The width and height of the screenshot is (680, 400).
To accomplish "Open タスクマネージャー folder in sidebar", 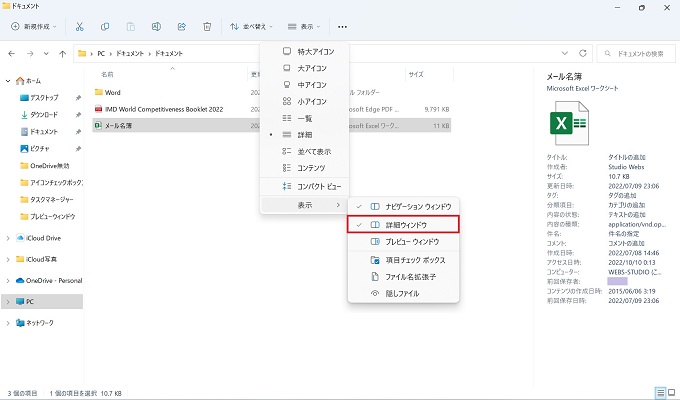I will [x=47, y=200].
